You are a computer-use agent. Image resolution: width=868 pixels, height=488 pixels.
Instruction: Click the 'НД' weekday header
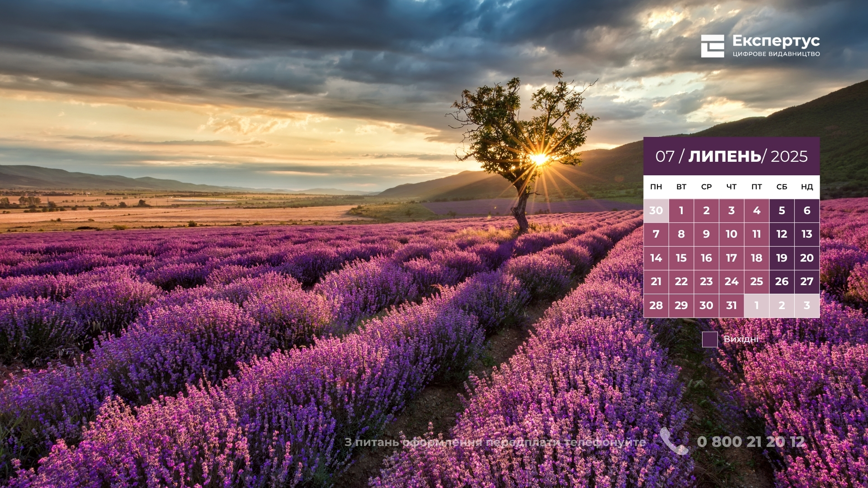tap(807, 187)
